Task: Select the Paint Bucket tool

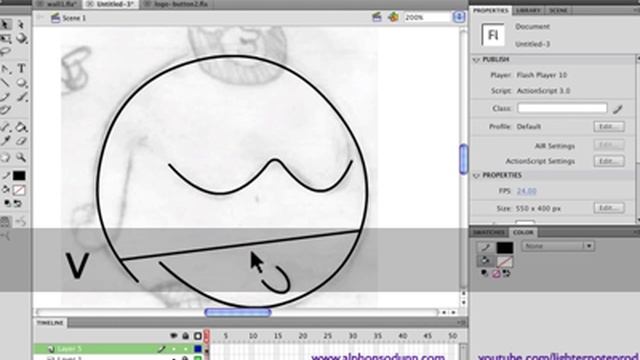Action: point(21,127)
